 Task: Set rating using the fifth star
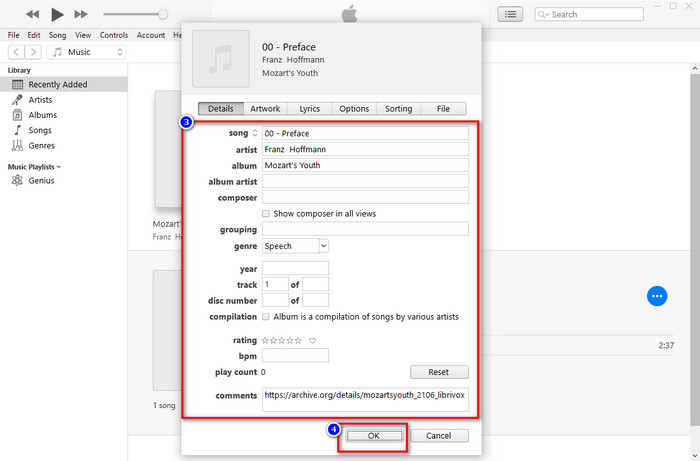point(298,341)
